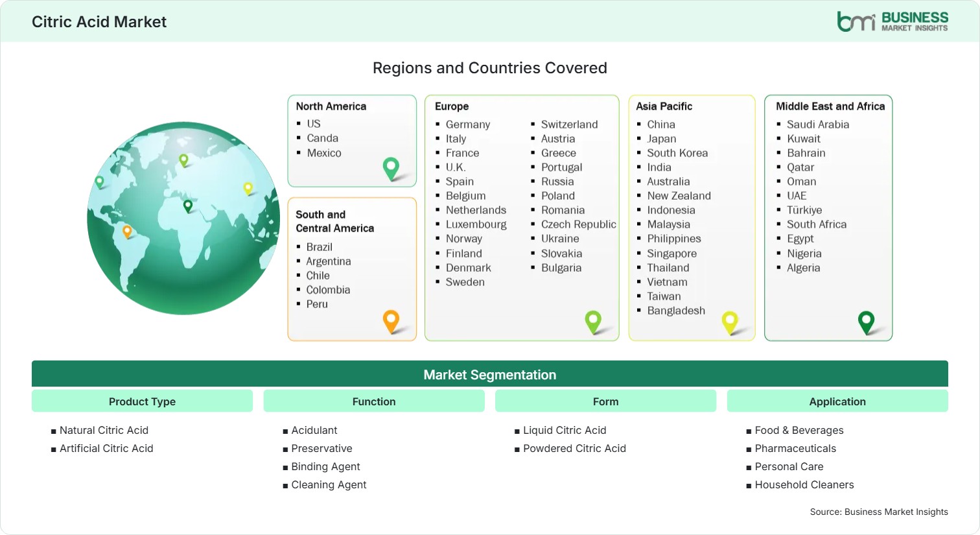Click the Middle East and Africa heading
The height and width of the screenshot is (535, 980).
(830, 106)
